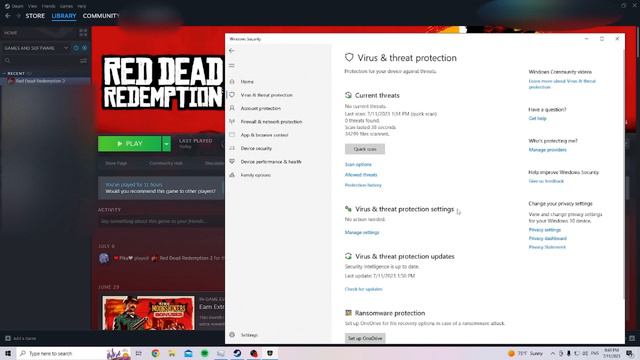Open the Steam menu in menu bar
The width and height of the screenshot is (640, 360).
click(x=14, y=6)
